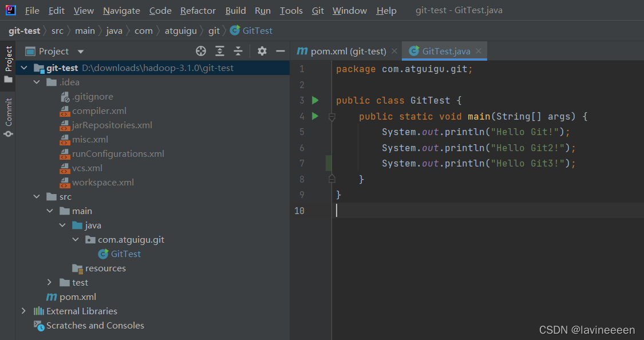Open the Commit tool window sidebar tab

[x=8, y=117]
